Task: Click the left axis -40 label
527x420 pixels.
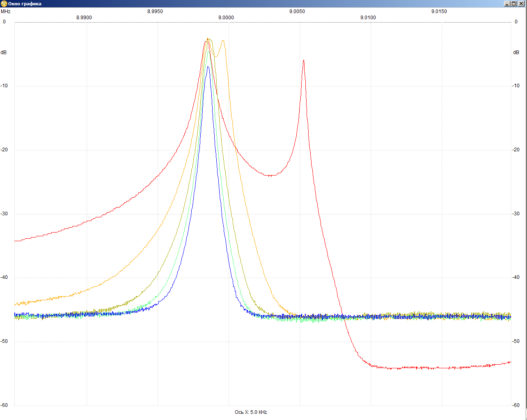Action: point(4,277)
